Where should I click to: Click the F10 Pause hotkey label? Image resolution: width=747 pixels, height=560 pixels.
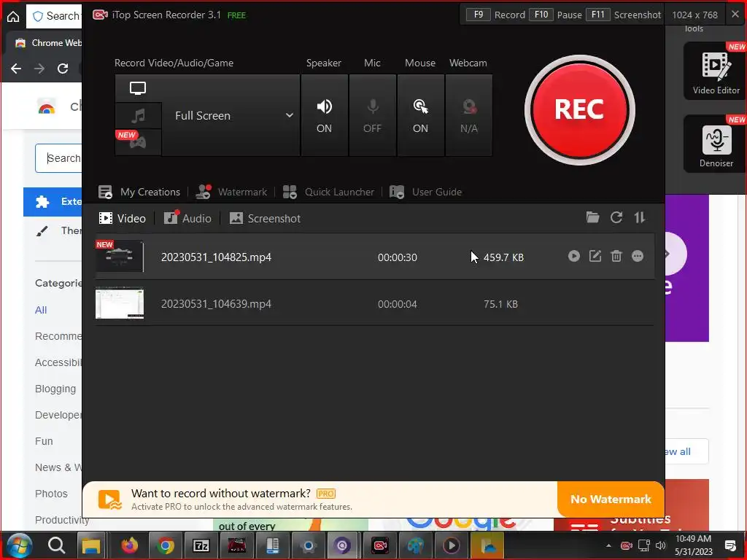click(x=555, y=15)
